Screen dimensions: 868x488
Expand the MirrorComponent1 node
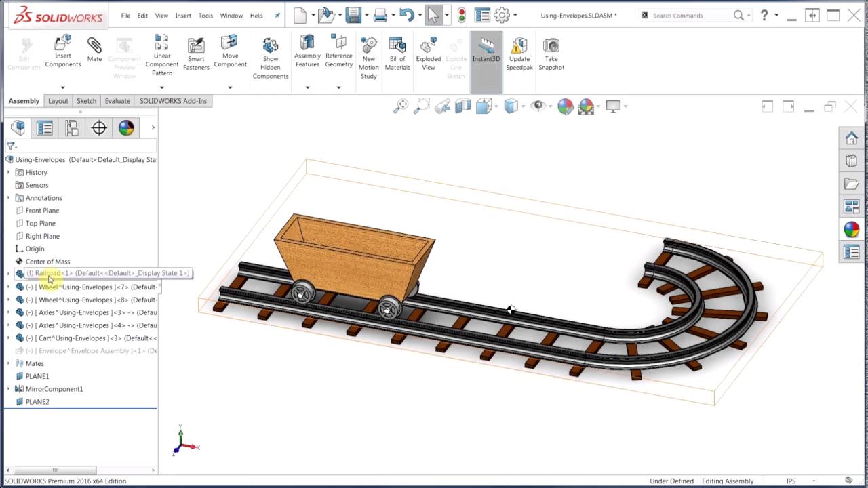tap(9, 389)
